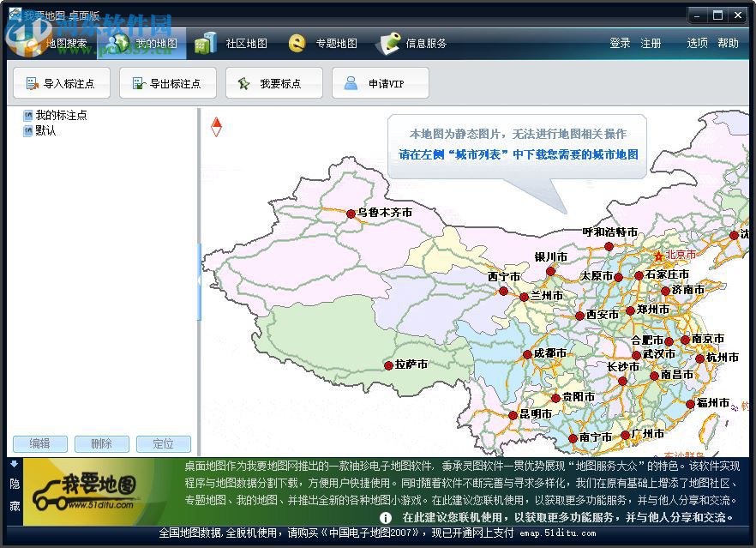Viewport: 756px width, 548px height.
Task: Click the 编辑 button
Action: click(39, 443)
